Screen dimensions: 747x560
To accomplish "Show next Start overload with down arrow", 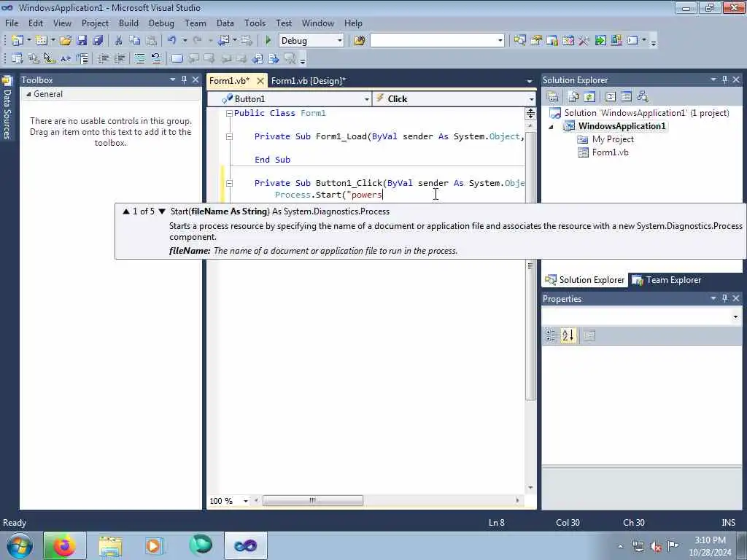I will (x=162, y=211).
